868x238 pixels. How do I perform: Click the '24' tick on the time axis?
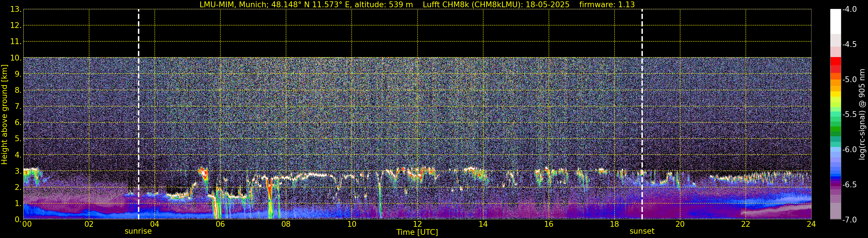click(811, 224)
